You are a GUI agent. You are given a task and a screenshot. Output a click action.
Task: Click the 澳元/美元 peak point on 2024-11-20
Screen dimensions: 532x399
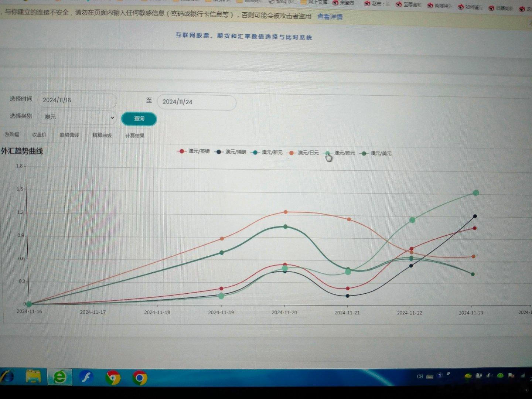point(285,226)
